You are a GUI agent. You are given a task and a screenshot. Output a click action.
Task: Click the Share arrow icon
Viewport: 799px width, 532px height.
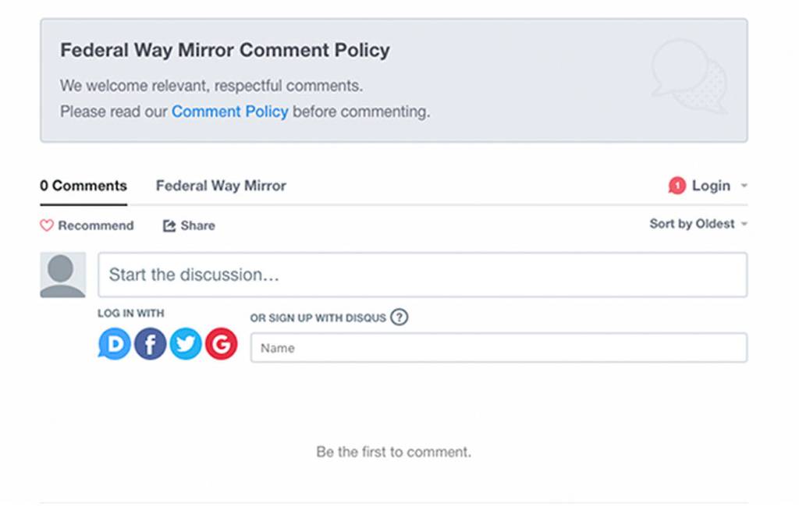tap(169, 225)
